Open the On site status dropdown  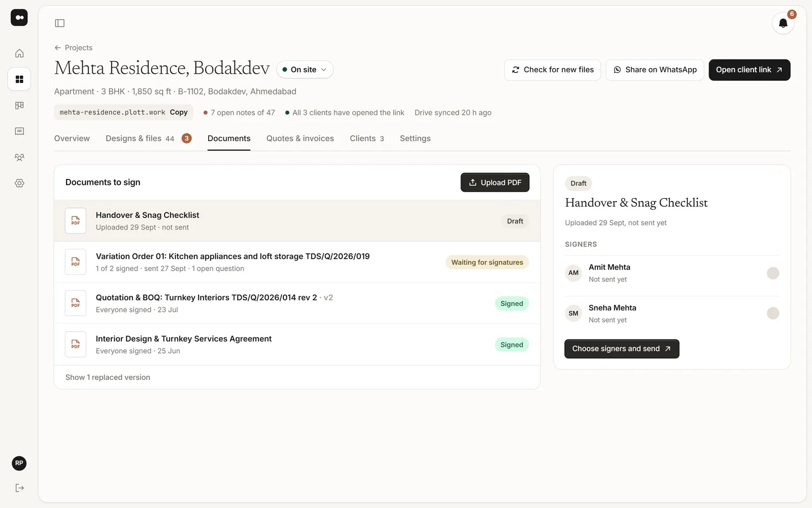click(x=305, y=70)
